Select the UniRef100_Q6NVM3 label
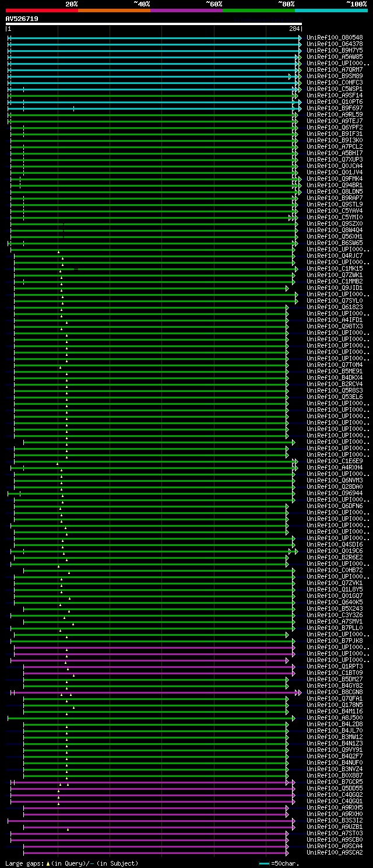This screenshot has height=868, width=373. (335, 481)
